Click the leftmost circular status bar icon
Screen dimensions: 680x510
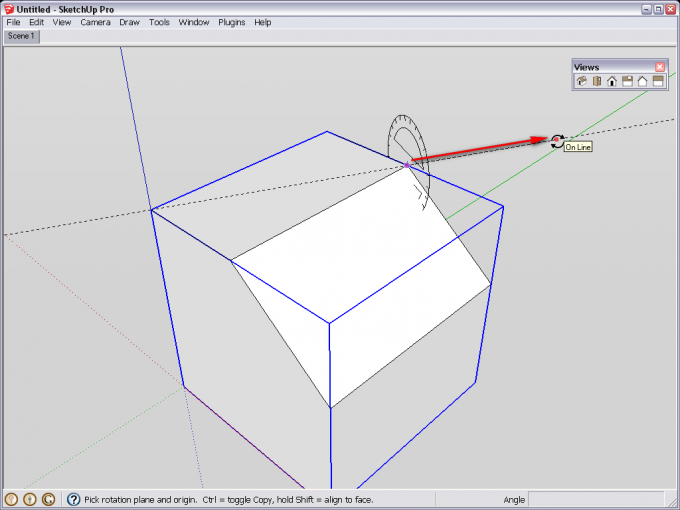[x=12, y=499]
